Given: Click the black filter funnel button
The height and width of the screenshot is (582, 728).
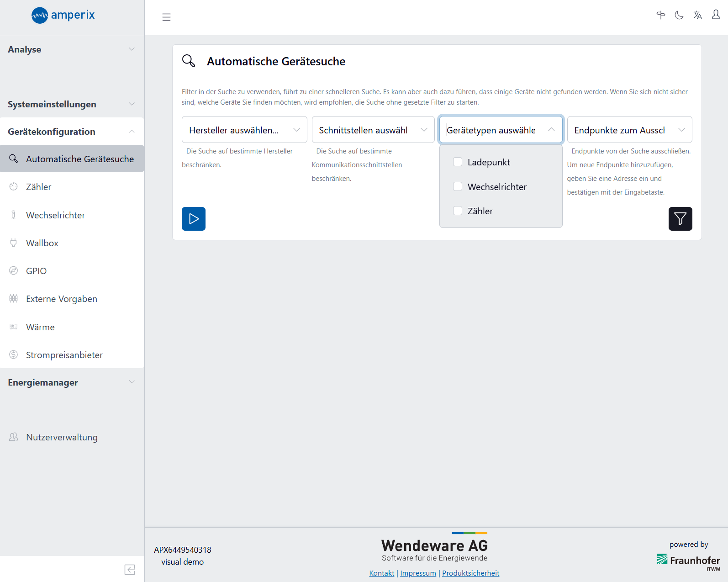Looking at the screenshot, I should tap(680, 219).
